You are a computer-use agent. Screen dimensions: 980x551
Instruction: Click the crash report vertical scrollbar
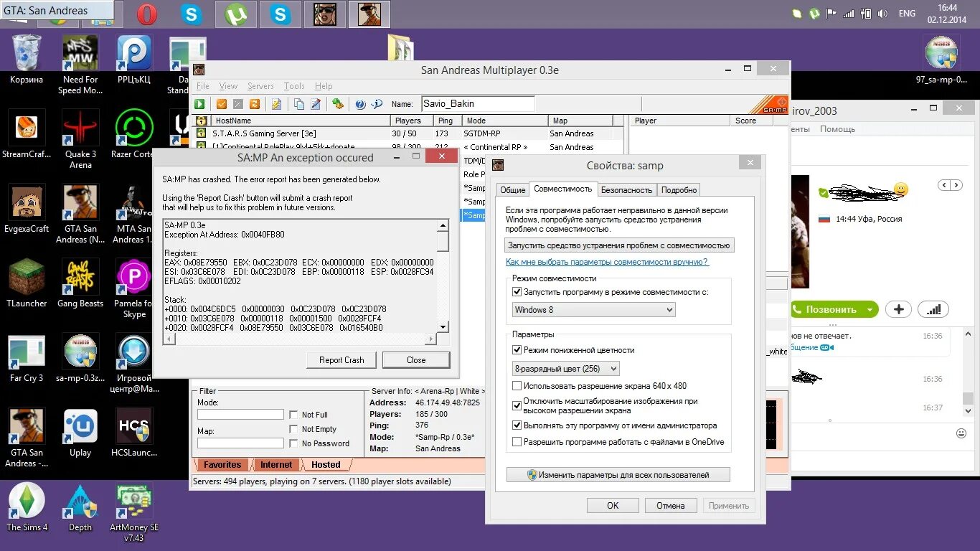pos(443,276)
